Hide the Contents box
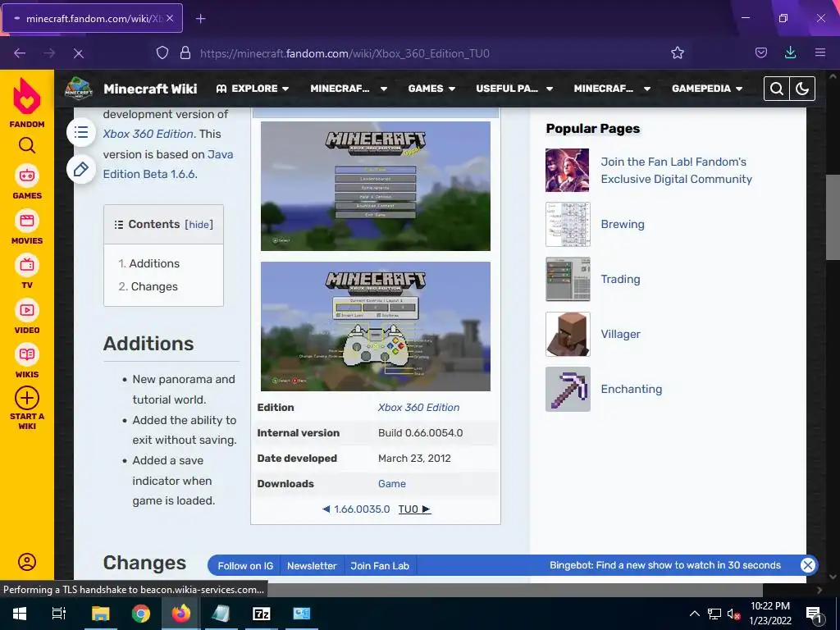Viewport: 840px width, 630px height. (x=199, y=225)
